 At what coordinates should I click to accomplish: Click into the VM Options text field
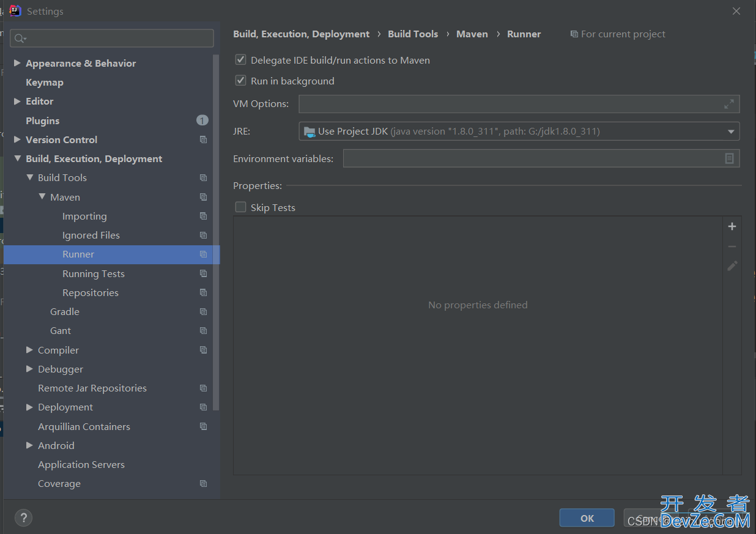508,104
